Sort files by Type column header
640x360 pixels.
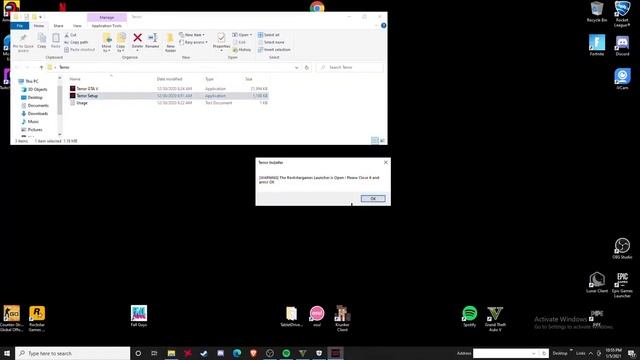[x=209, y=79]
